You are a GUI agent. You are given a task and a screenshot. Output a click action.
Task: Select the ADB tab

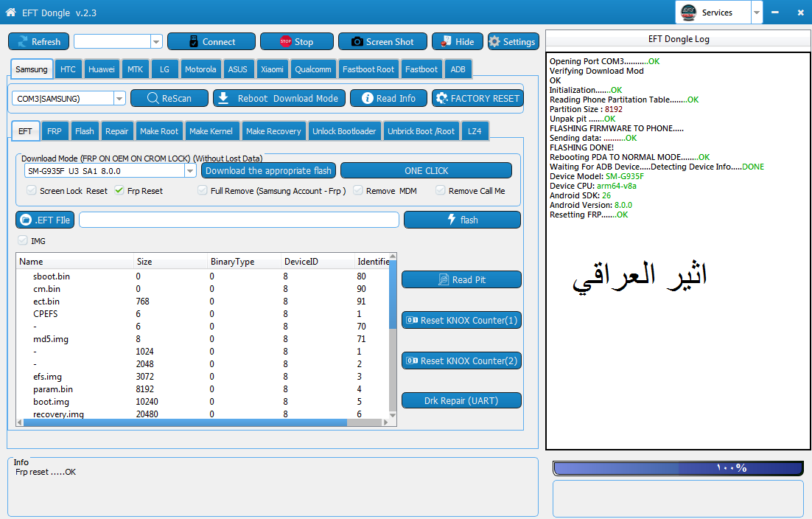tap(458, 69)
